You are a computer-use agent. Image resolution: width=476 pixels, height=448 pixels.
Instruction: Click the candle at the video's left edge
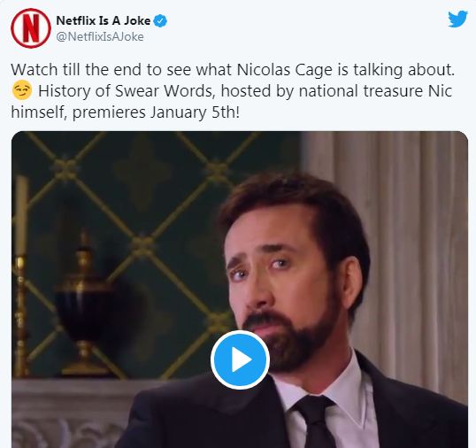click(x=21, y=216)
